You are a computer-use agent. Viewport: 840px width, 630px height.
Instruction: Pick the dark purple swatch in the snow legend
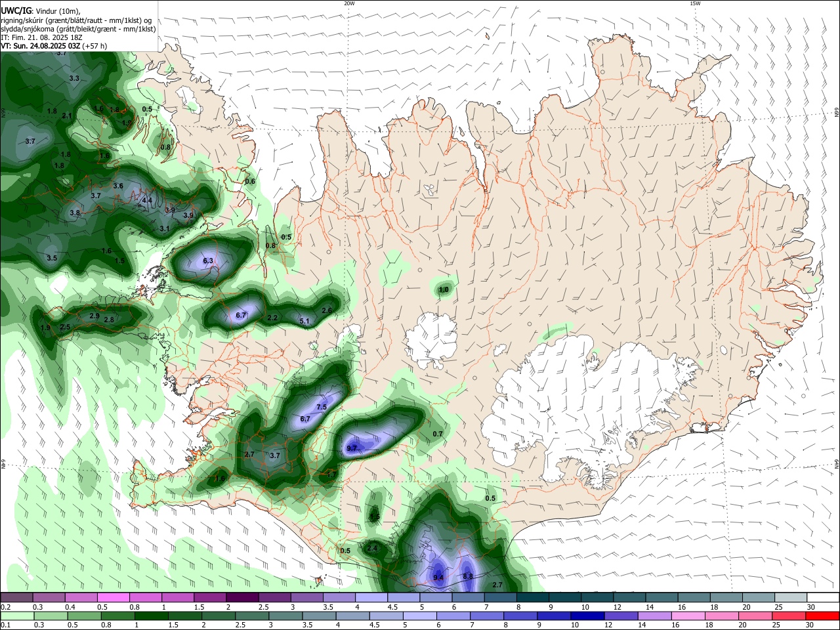pyautogui.click(x=241, y=598)
